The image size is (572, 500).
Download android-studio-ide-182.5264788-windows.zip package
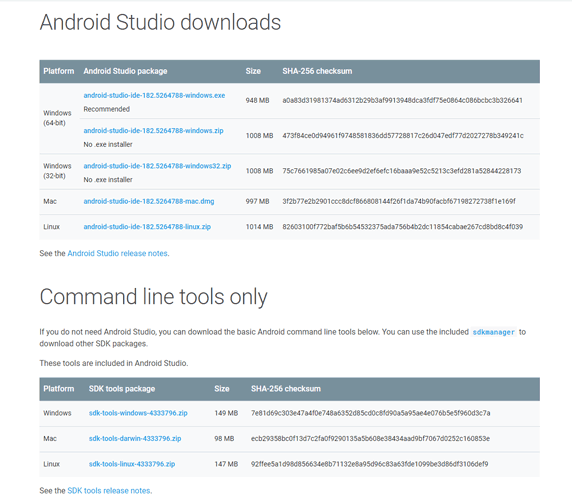pos(153,131)
